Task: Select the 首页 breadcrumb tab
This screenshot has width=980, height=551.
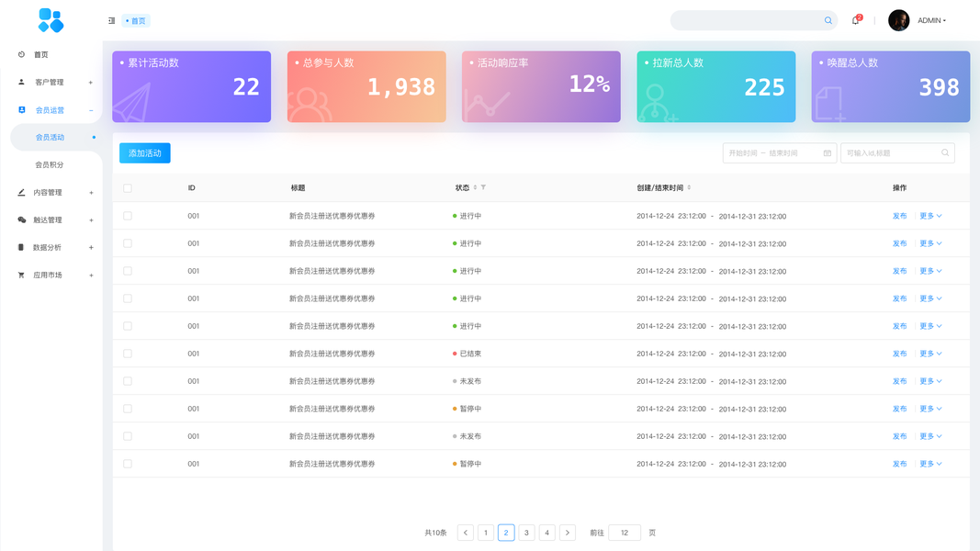Action: click(x=136, y=20)
